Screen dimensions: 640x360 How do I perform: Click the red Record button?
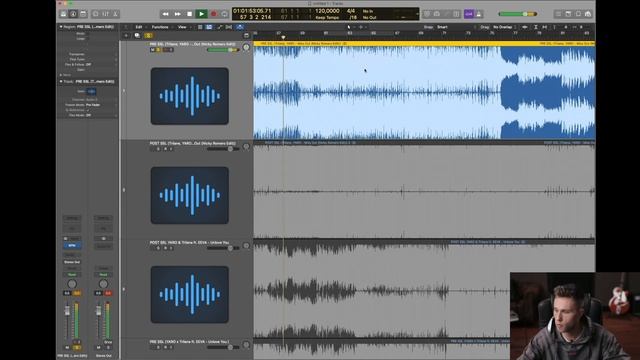point(213,14)
